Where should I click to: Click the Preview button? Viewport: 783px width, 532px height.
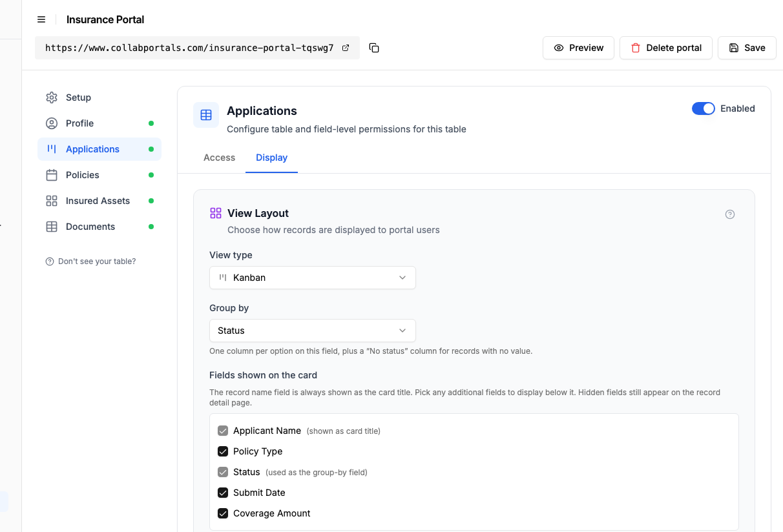click(x=578, y=48)
